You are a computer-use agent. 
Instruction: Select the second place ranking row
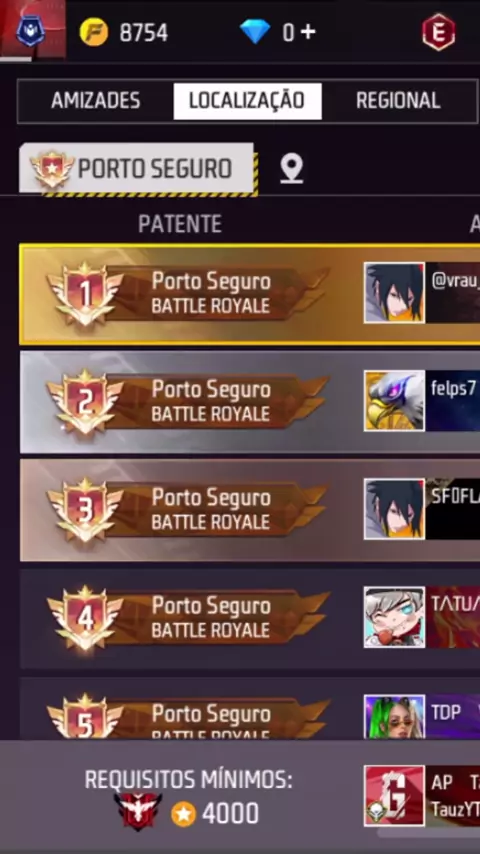(250, 402)
